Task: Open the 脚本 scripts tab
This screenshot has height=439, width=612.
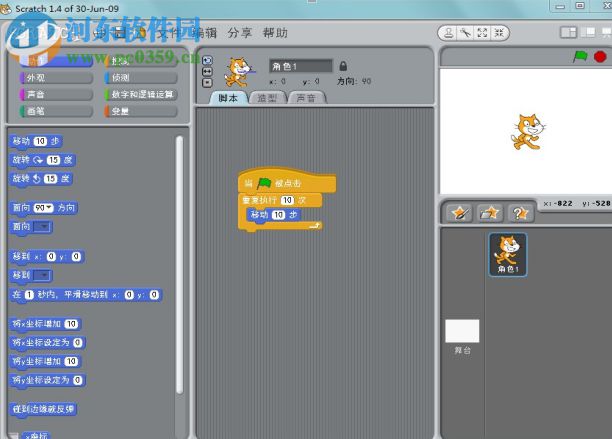Action: pyautogui.click(x=228, y=98)
